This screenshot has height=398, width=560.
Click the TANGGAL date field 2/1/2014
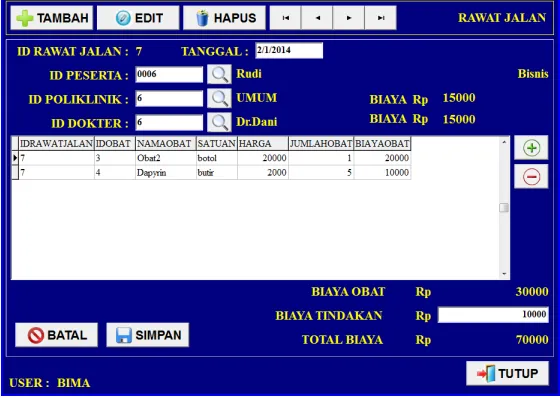[x=289, y=50]
